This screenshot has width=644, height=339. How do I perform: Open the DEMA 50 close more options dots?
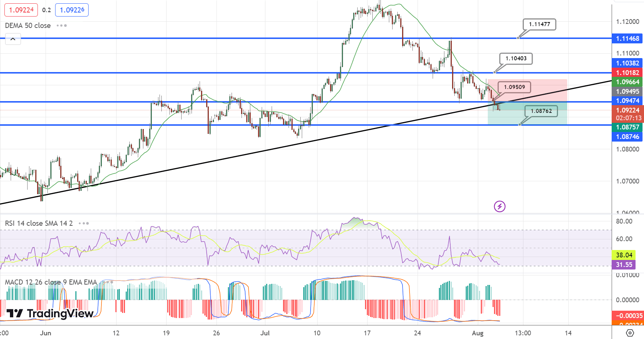(x=61, y=25)
